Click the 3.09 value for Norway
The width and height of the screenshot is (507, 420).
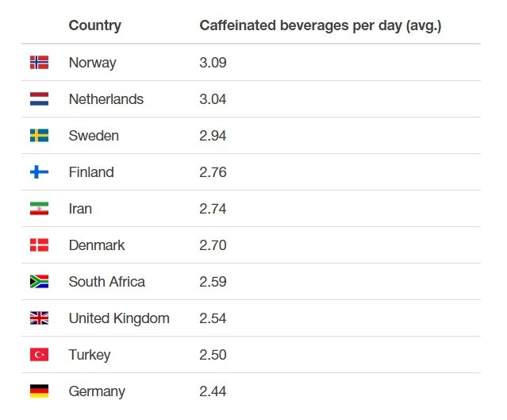(x=213, y=63)
